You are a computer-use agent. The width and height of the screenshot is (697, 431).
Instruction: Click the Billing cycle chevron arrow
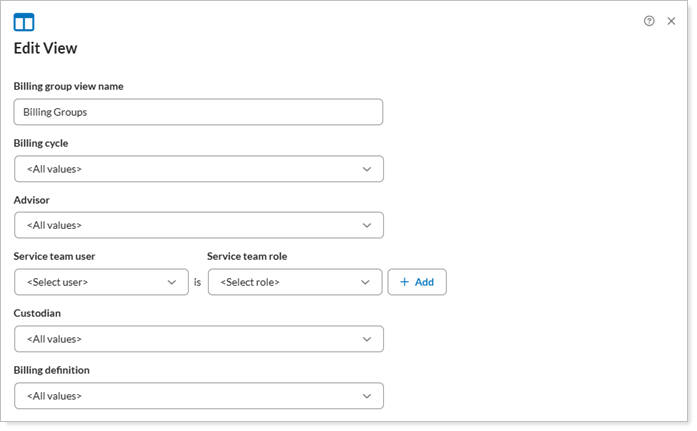click(x=367, y=169)
